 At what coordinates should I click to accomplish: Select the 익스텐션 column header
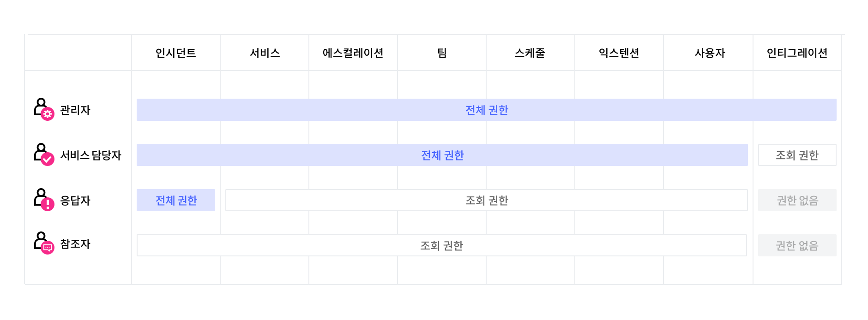619,53
